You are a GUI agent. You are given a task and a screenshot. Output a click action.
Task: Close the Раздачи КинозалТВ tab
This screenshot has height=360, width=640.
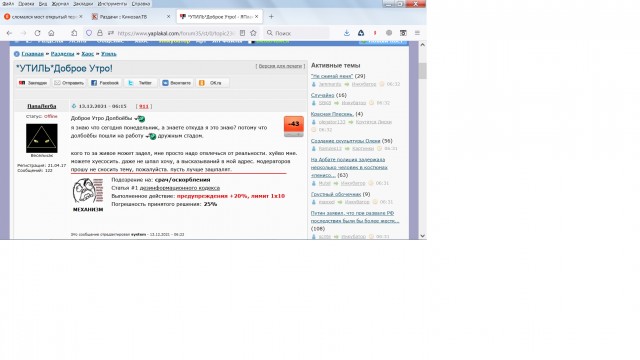[169, 17]
